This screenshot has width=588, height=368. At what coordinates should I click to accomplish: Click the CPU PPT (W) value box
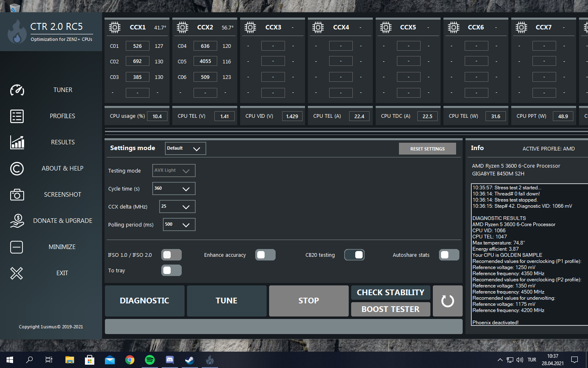(563, 117)
